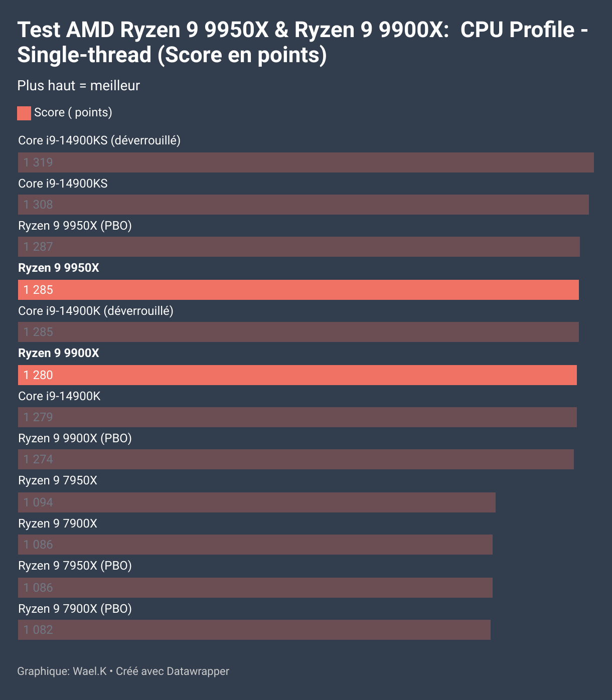Click the Core i9-14900KS (déverrouillé) bar
This screenshot has height=700, width=612.
point(306,162)
